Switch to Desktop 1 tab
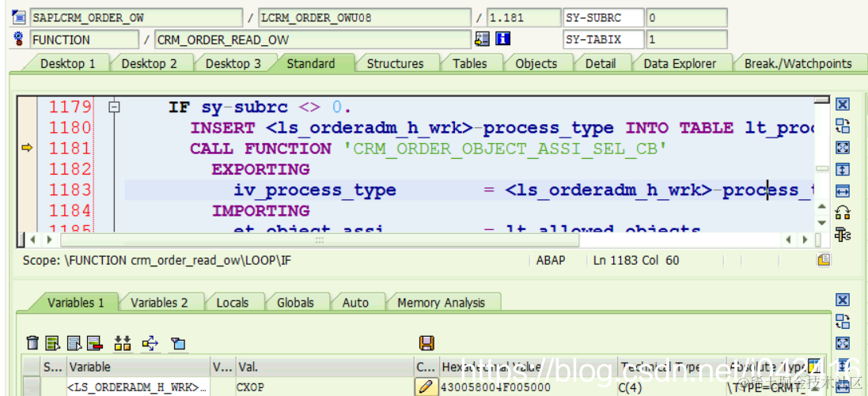The height and width of the screenshot is (396, 868). (x=67, y=63)
